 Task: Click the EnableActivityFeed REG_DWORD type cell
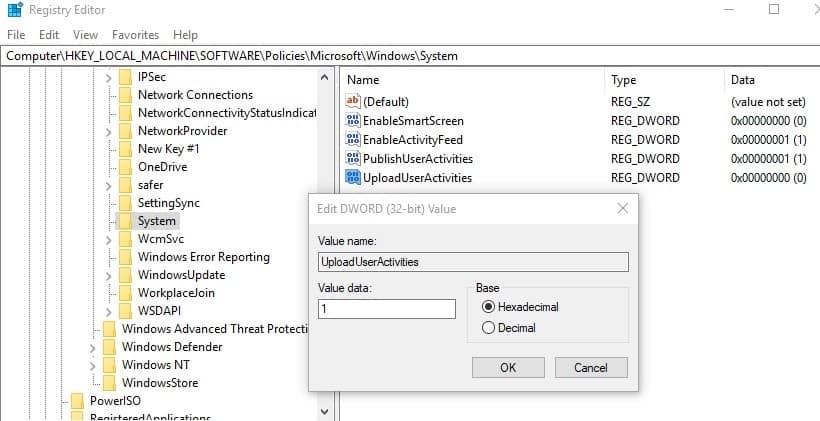tap(645, 140)
